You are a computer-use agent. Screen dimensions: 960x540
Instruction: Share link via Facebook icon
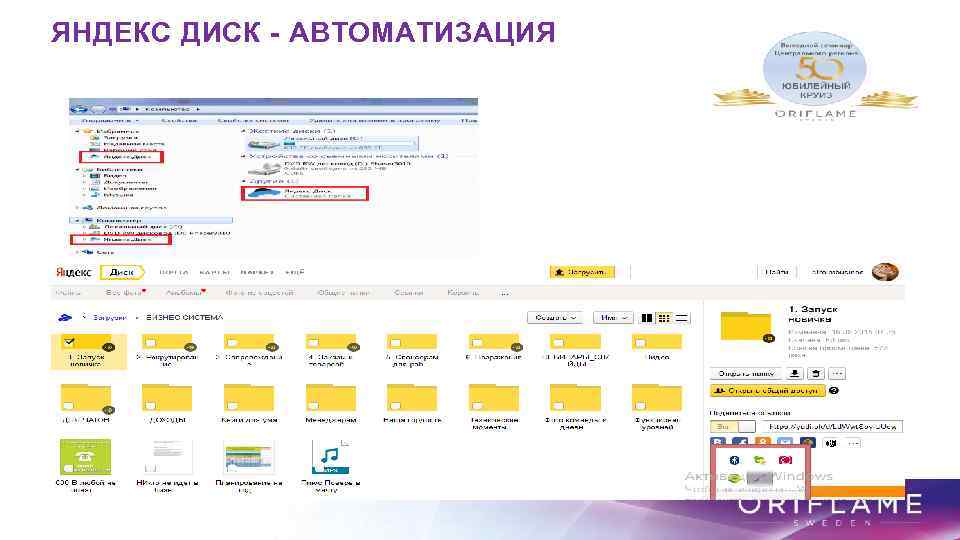(x=740, y=443)
